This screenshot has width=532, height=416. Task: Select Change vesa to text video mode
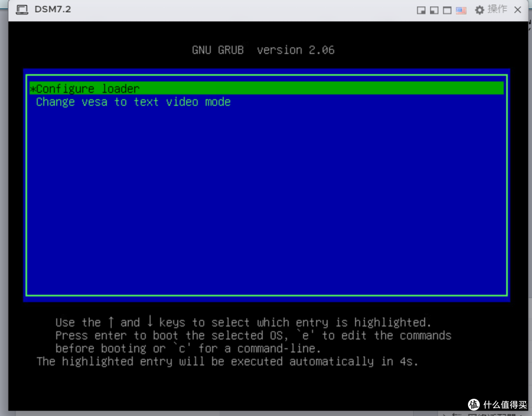[x=133, y=102]
